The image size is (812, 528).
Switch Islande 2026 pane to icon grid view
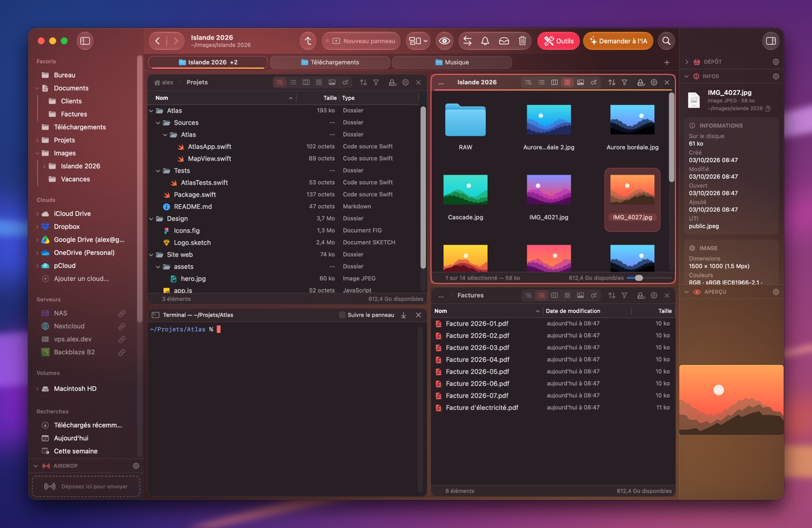pyautogui.click(x=567, y=82)
